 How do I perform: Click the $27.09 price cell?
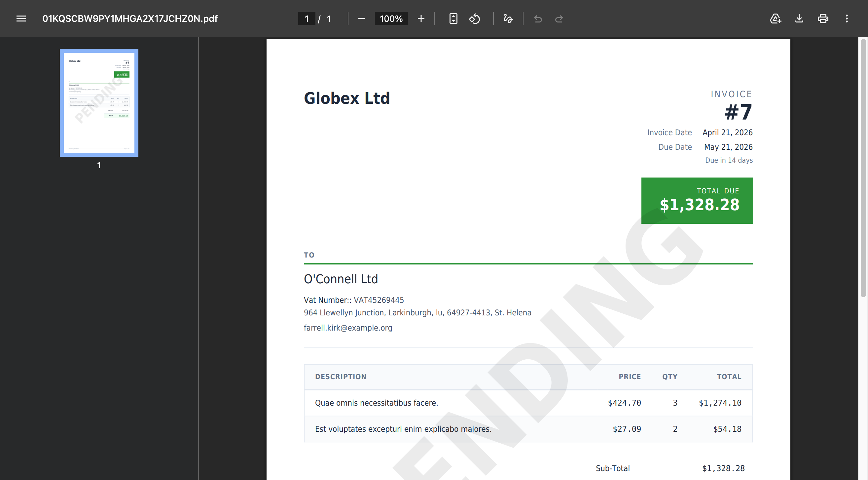pos(627,429)
